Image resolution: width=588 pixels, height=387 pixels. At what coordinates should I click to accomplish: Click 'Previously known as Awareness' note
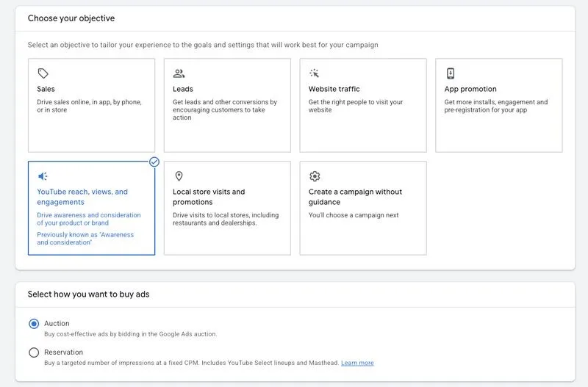[85, 239]
